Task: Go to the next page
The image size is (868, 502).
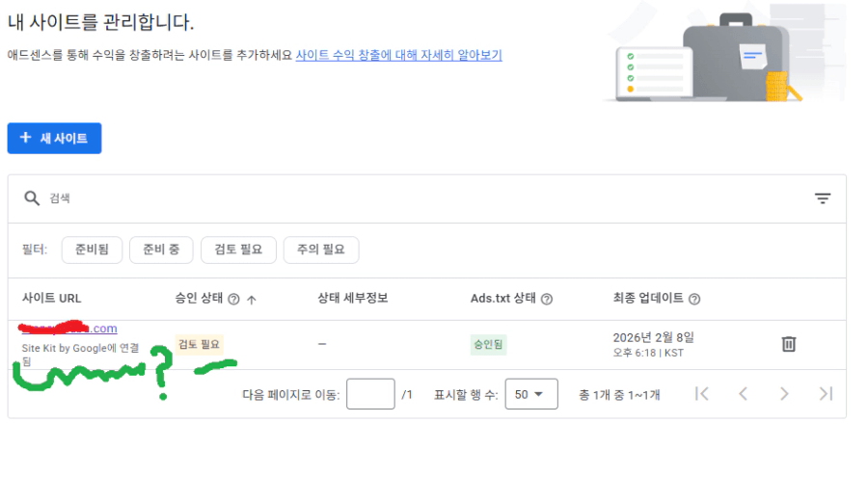Action: 784,394
